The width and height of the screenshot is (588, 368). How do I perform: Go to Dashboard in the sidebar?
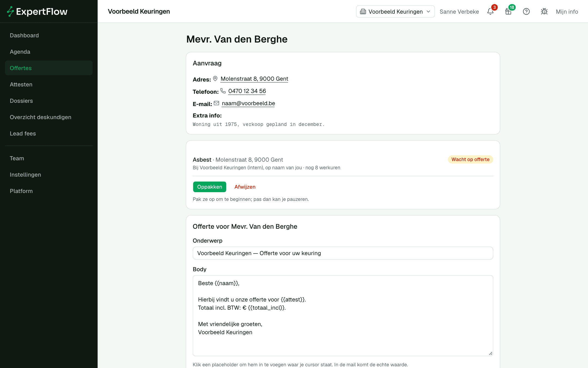click(49, 35)
